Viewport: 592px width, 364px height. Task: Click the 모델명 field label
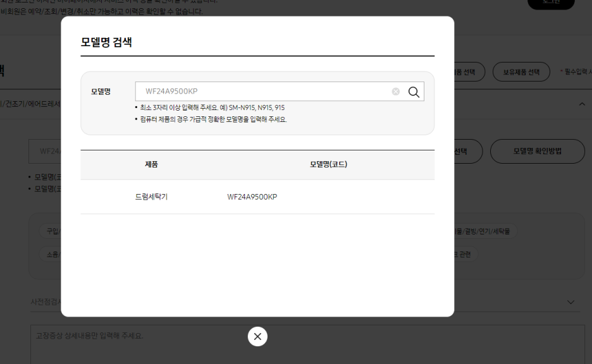(x=101, y=92)
